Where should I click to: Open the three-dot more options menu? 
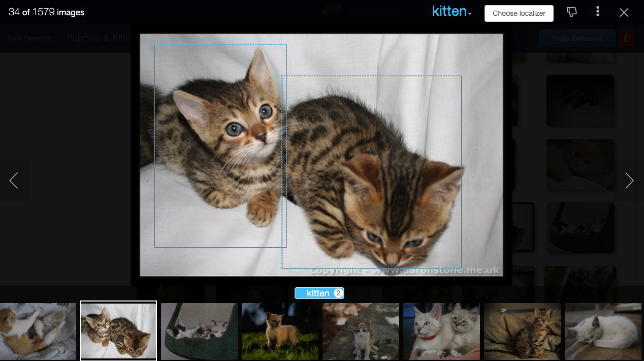tap(598, 12)
